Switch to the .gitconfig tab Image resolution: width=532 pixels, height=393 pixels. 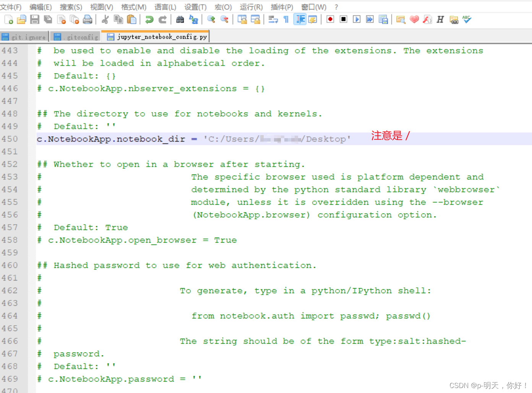tap(76, 37)
